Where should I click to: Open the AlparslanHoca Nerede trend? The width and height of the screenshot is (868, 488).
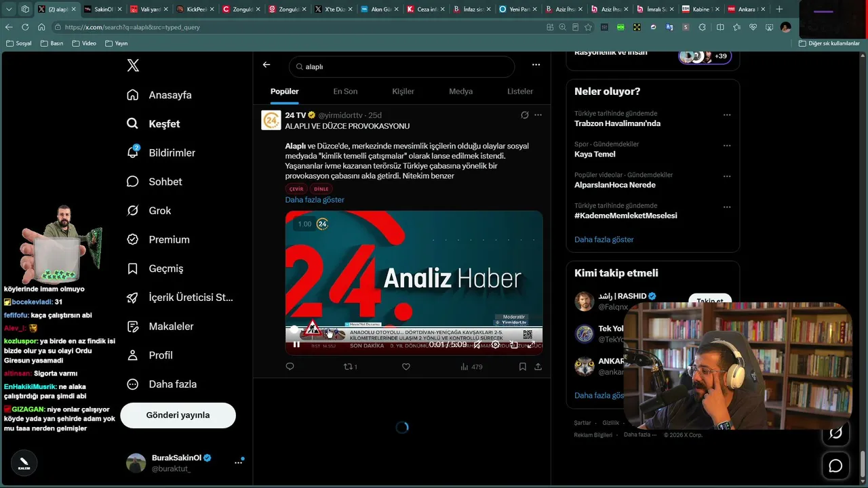tap(614, 185)
